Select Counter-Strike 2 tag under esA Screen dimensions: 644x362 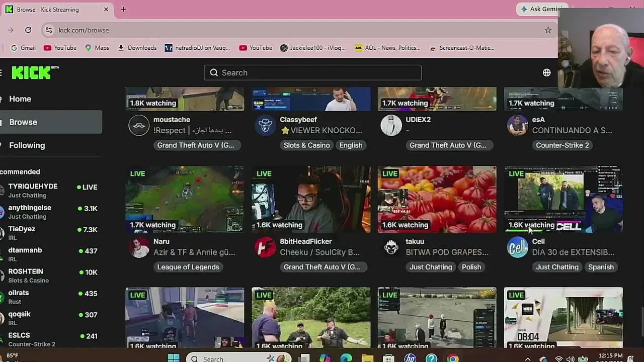[562, 145]
